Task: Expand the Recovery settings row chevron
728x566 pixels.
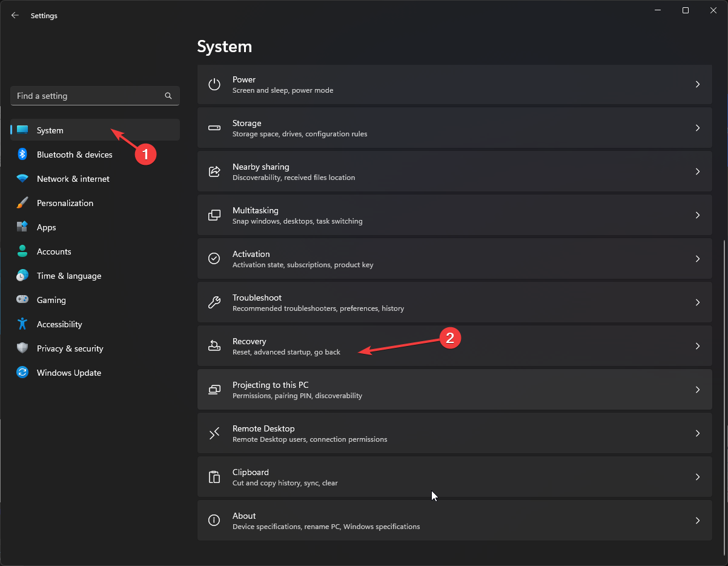Action: [697, 346]
